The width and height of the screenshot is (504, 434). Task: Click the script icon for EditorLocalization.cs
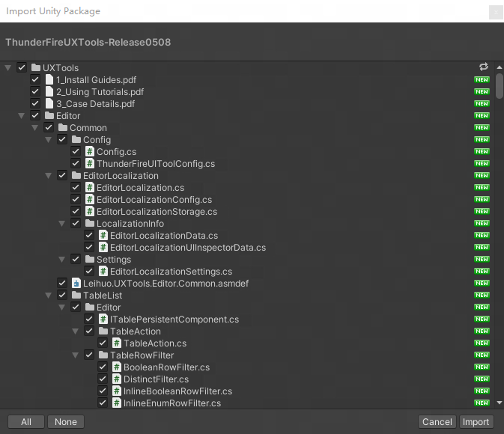click(90, 187)
